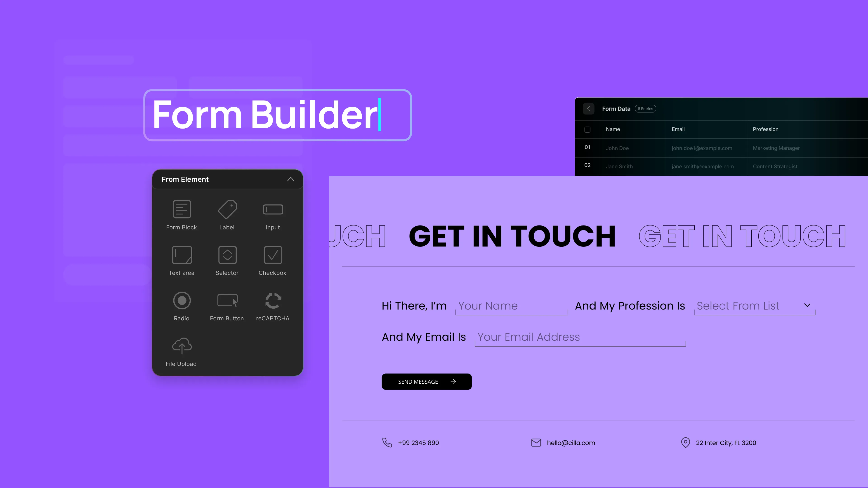The image size is (868, 488).
Task: Click the Form Button element tab
Action: (226, 306)
